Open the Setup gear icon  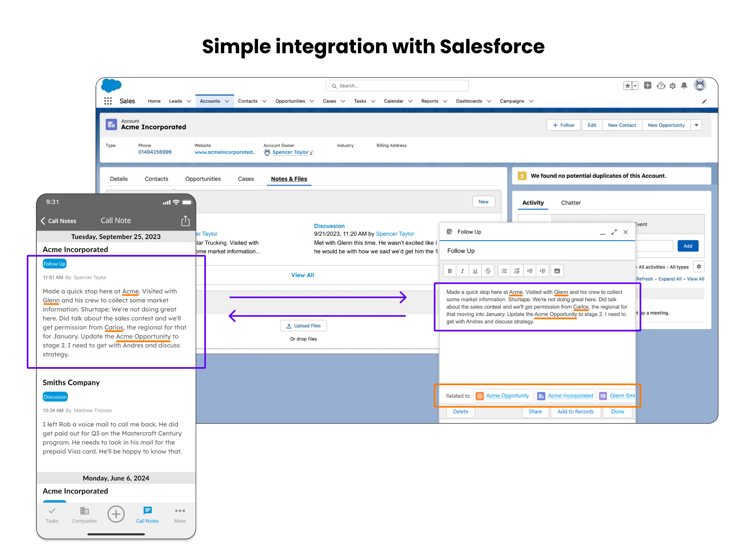pyautogui.click(x=673, y=86)
